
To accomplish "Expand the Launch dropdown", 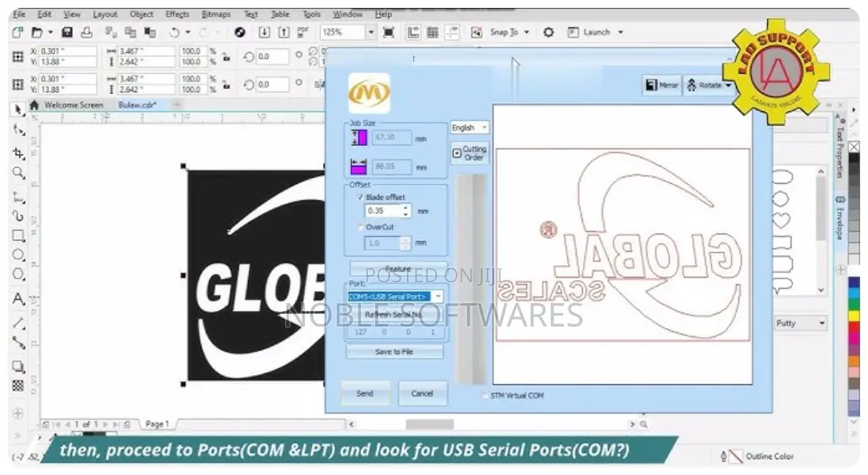I will [621, 32].
